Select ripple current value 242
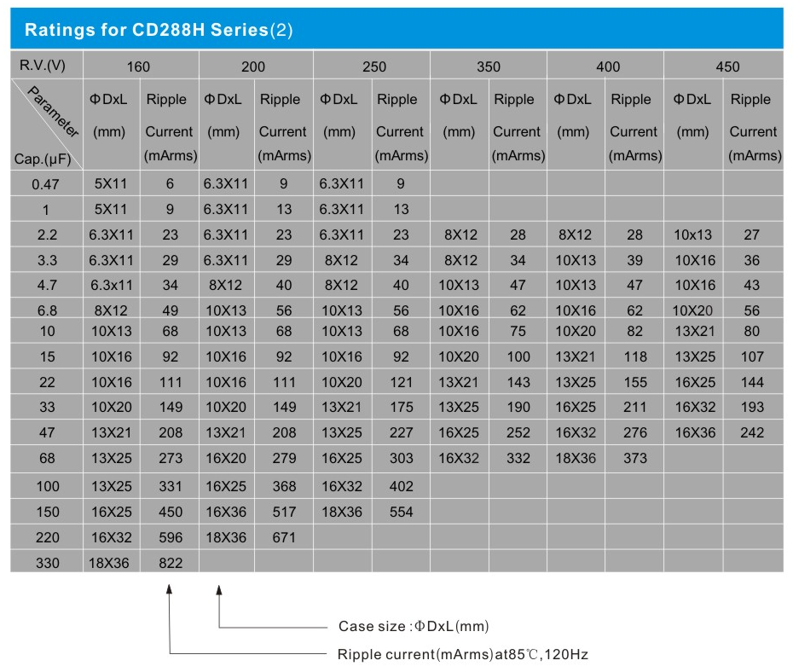The image size is (793, 672). pos(752,433)
